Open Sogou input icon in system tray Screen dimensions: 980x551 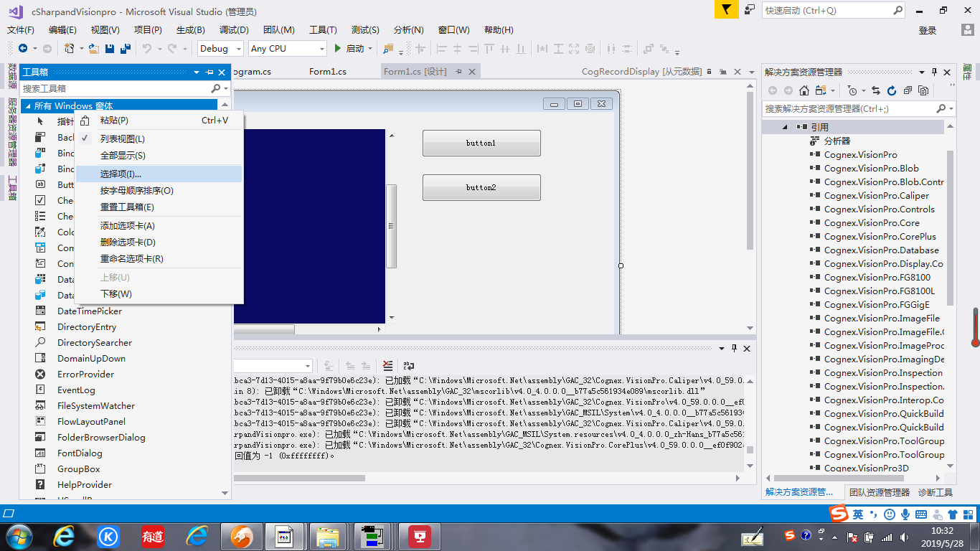click(788, 536)
